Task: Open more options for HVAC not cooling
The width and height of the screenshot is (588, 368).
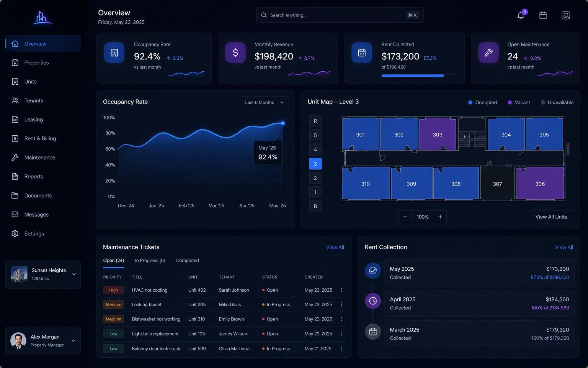Action: click(x=341, y=290)
